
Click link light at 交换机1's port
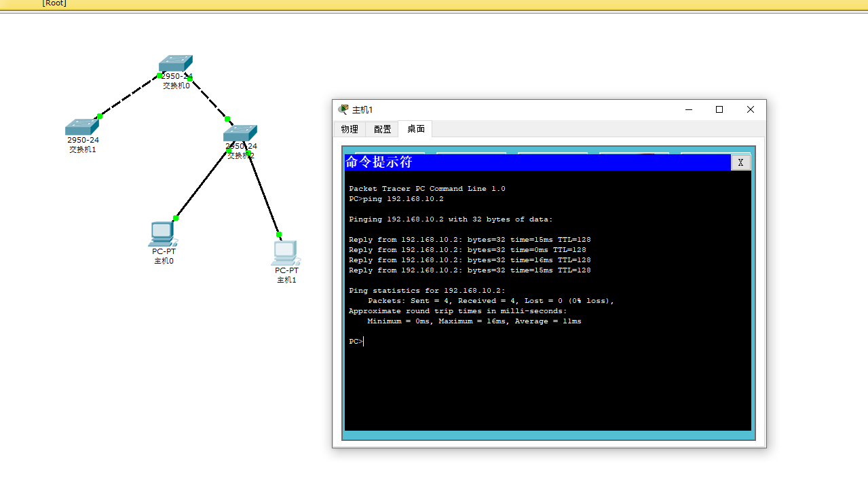point(100,116)
